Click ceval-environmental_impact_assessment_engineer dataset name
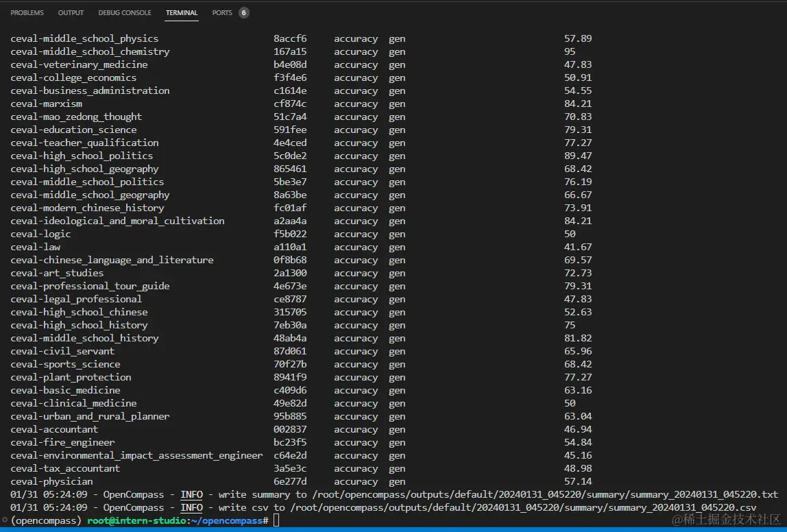 pyautogui.click(x=136, y=456)
